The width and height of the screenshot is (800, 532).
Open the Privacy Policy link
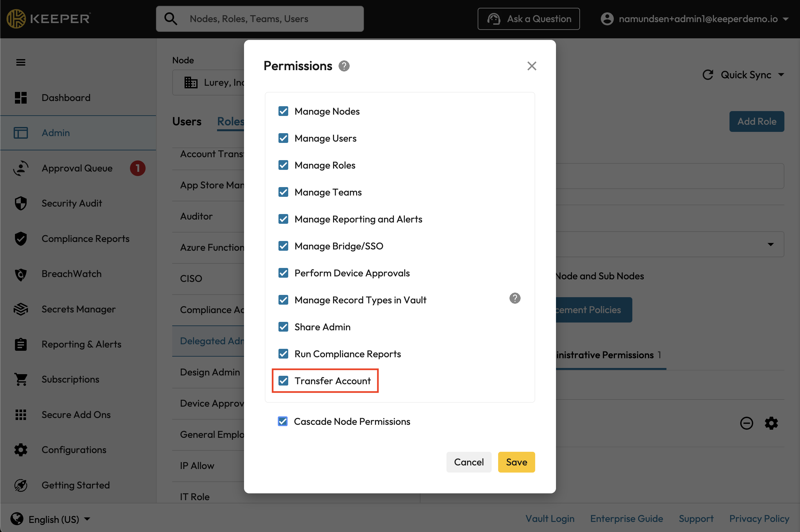point(759,518)
